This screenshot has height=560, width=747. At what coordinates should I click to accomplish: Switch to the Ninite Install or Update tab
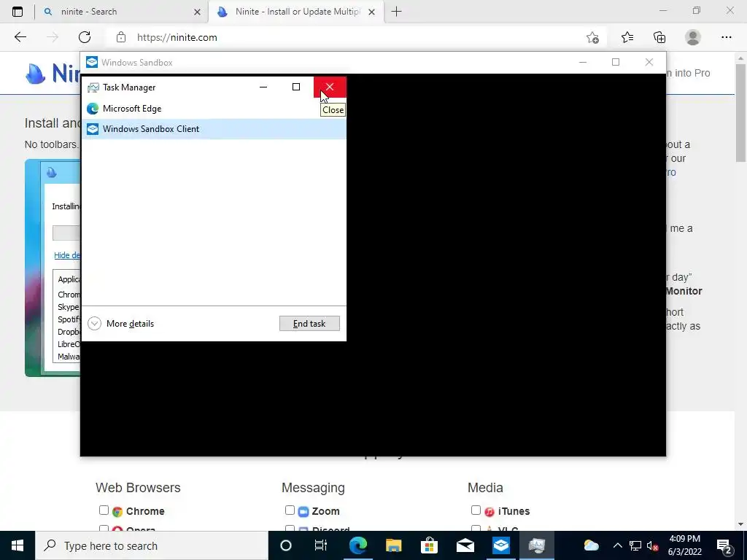coord(298,12)
